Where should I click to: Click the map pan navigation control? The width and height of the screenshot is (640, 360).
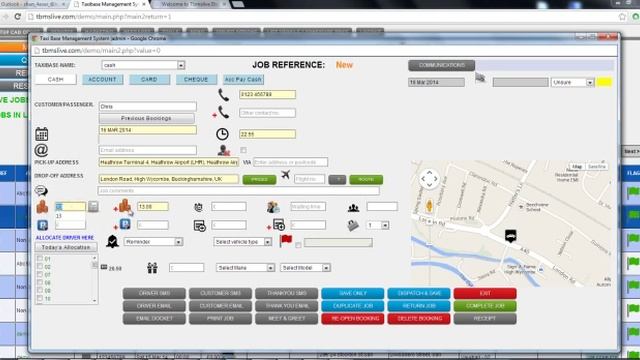click(x=429, y=179)
